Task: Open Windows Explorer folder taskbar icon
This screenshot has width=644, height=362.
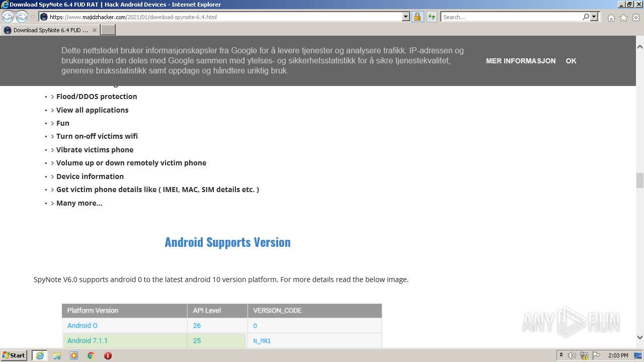Action: tap(57, 355)
